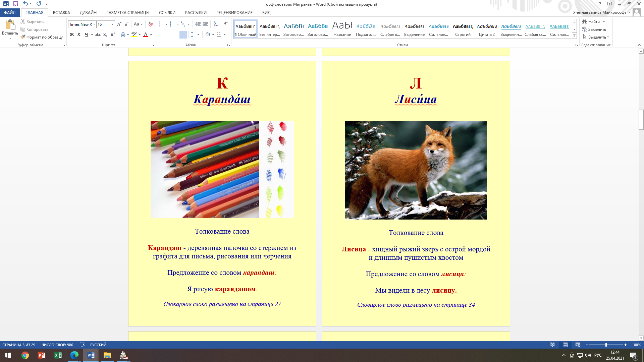This screenshot has width=644, height=362.
Task: Increase indent of the paragraph
Action: coord(205,24)
